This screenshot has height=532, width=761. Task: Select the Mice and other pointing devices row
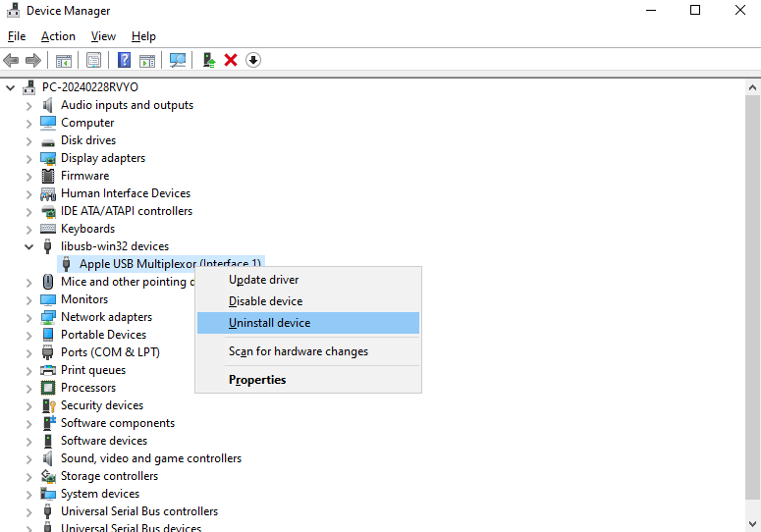pos(127,282)
